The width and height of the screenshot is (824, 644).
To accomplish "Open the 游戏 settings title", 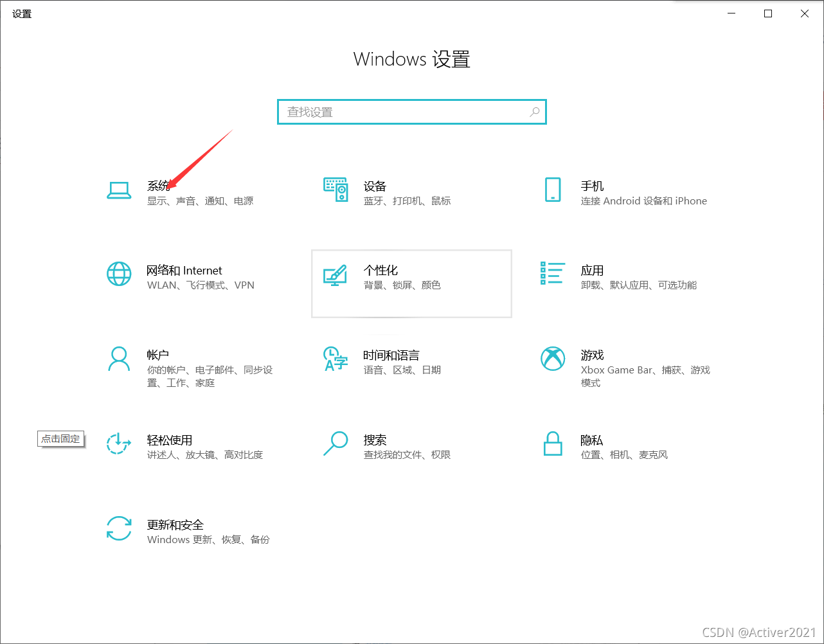I will click(x=592, y=355).
